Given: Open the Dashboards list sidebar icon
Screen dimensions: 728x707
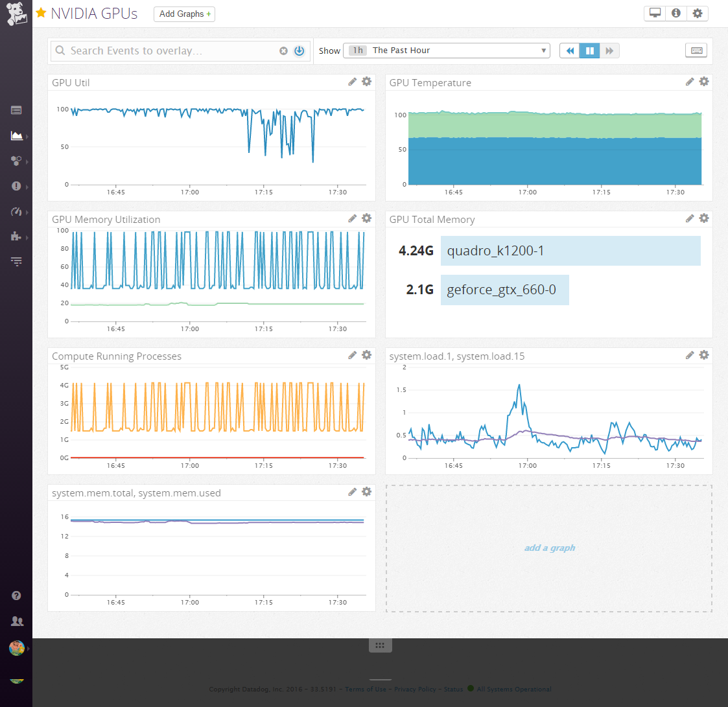Looking at the screenshot, I should (x=16, y=110).
